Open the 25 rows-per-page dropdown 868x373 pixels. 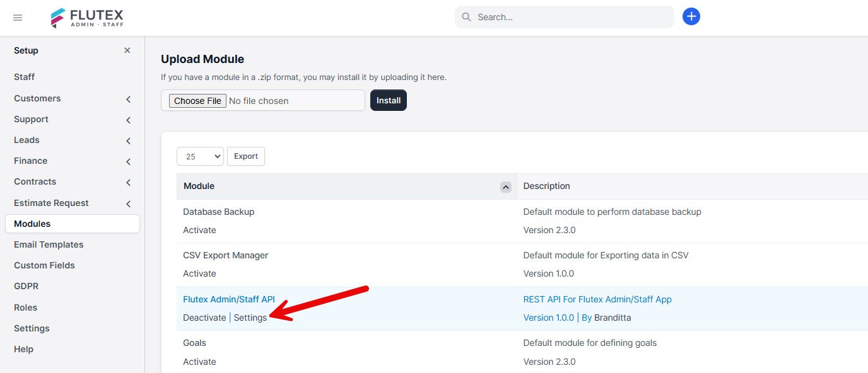point(200,156)
